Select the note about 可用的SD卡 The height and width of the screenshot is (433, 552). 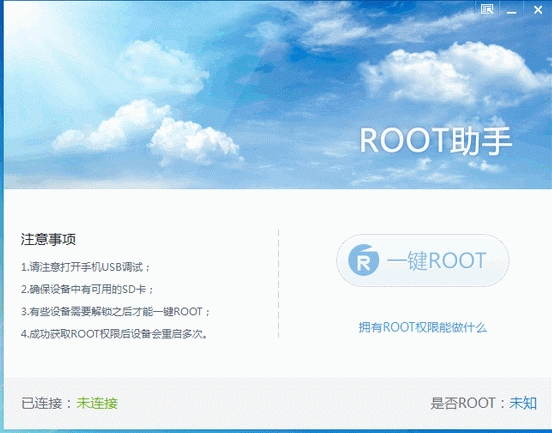(x=87, y=289)
